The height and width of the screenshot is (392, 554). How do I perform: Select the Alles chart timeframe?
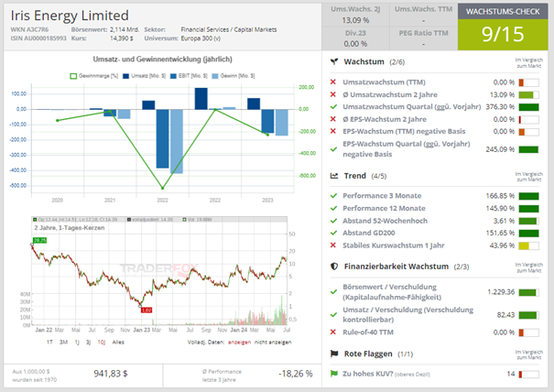[x=118, y=343]
